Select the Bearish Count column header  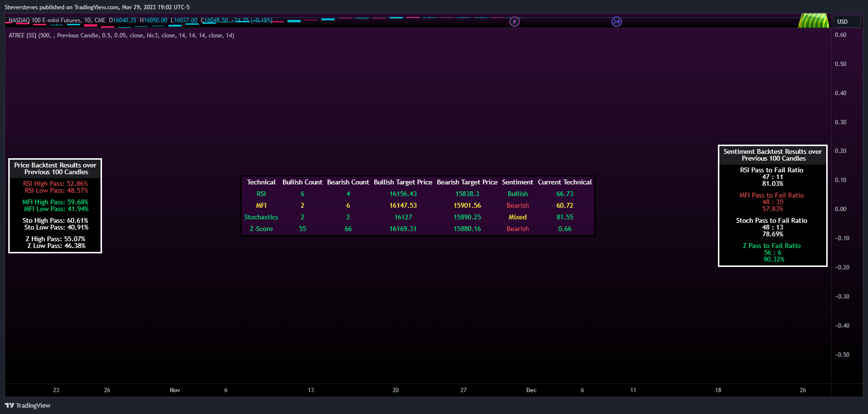348,182
